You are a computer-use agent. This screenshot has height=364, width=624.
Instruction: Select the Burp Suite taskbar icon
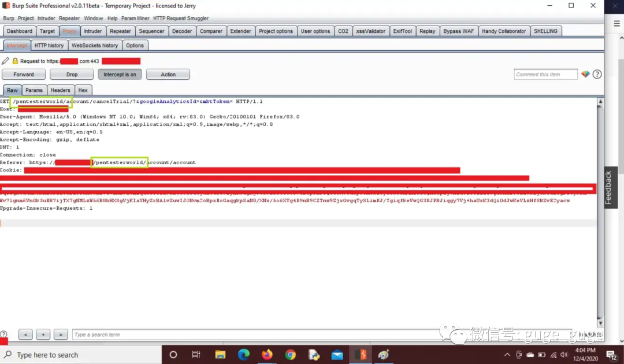click(x=361, y=354)
